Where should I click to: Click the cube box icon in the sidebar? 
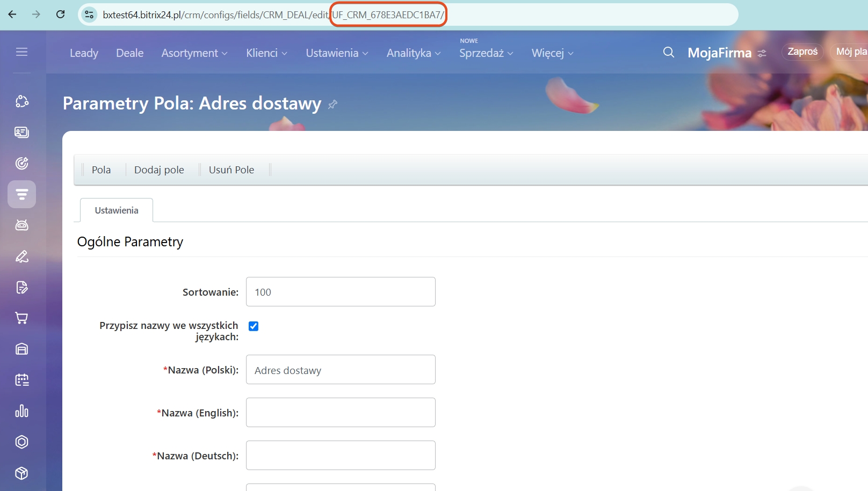pyautogui.click(x=21, y=473)
